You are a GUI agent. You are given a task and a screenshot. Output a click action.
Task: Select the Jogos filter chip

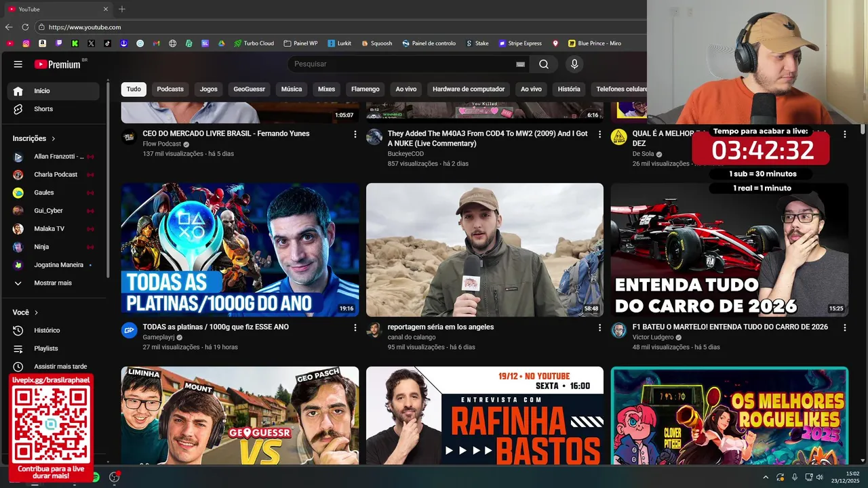coord(209,89)
